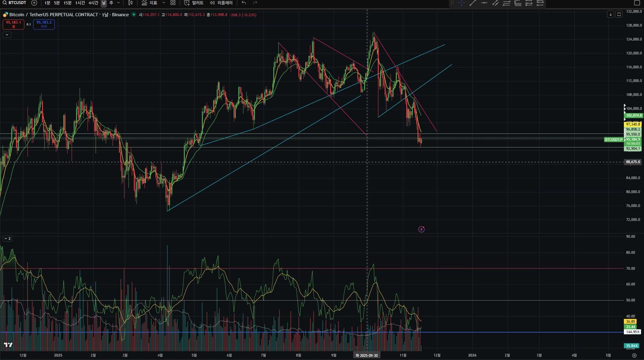Open the indicator templates grid
The image size is (644, 360).
point(173,3)
